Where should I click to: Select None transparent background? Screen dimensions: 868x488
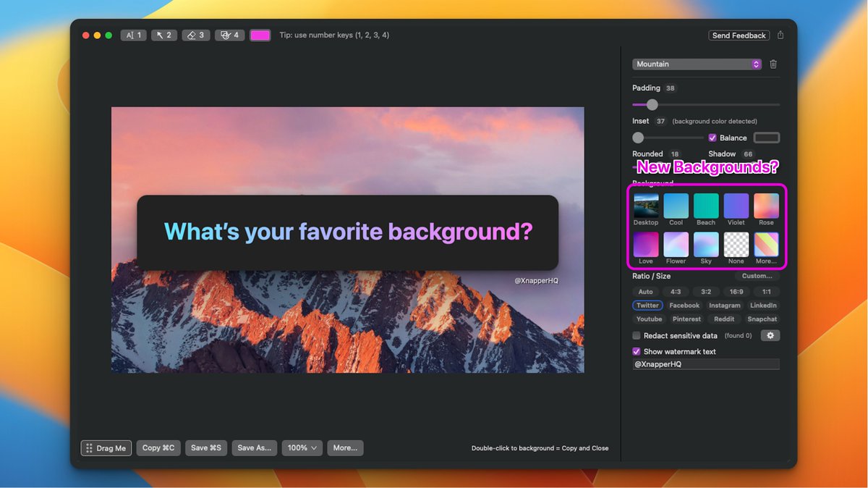tap(736, 245)
